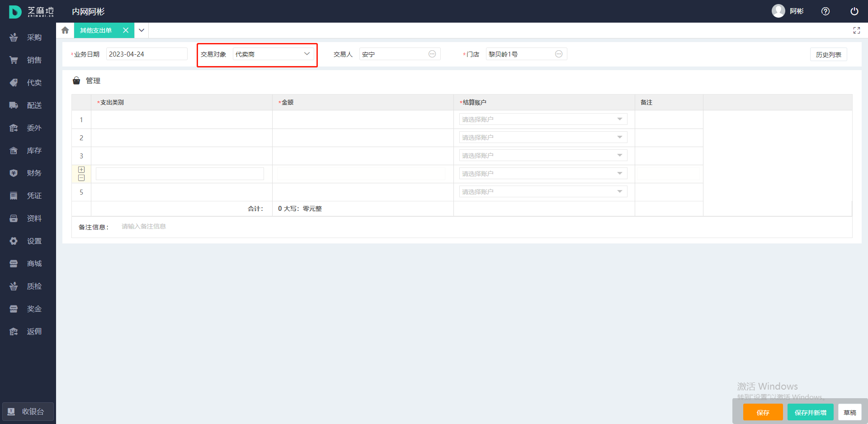Image resolution: width=868 pixels, height=424 pixels.
Task: Open row 5 结算账户 account dropdown
Action: [543, 191]
